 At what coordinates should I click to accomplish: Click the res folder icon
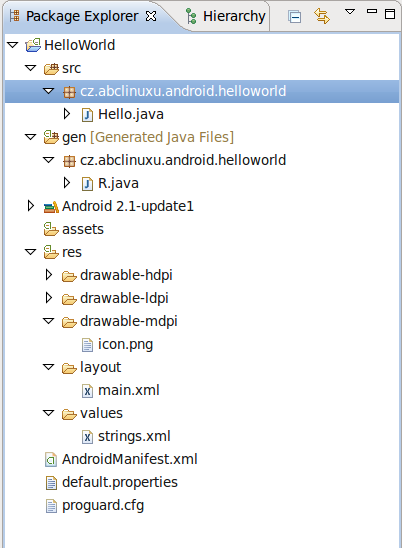(51, 252)
